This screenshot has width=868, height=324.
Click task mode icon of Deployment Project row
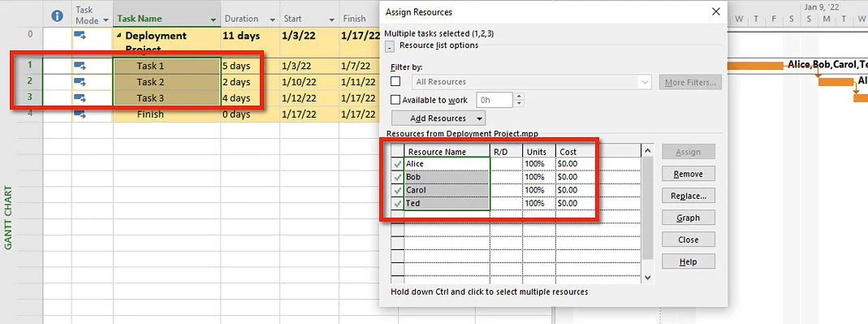[x=80, y=36]
